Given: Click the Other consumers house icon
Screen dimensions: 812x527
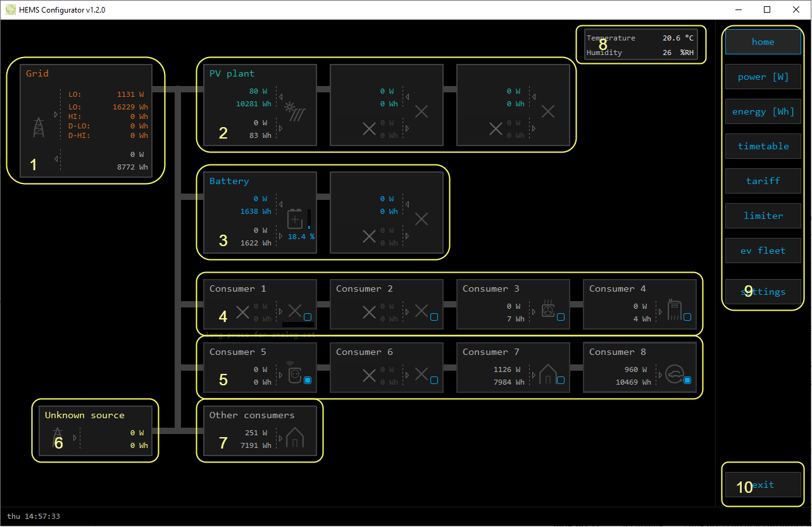Looking at the screenshot, I should (x=295, y=438).
